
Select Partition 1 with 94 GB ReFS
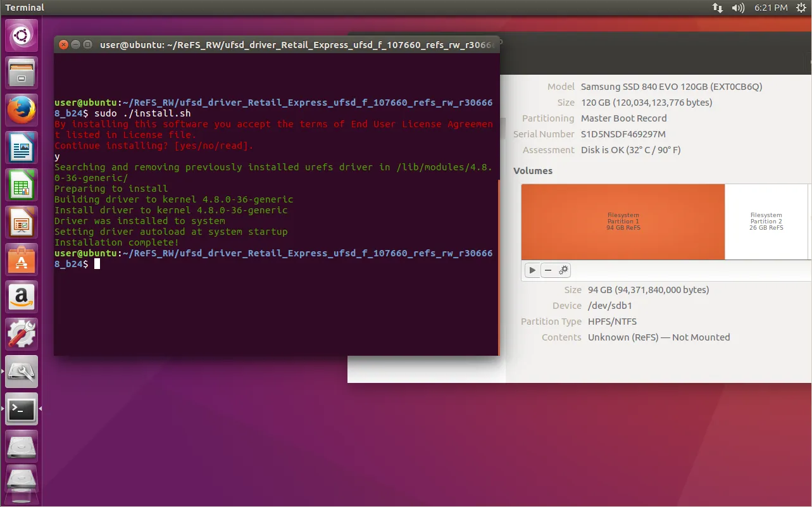(x=623, y=222)
